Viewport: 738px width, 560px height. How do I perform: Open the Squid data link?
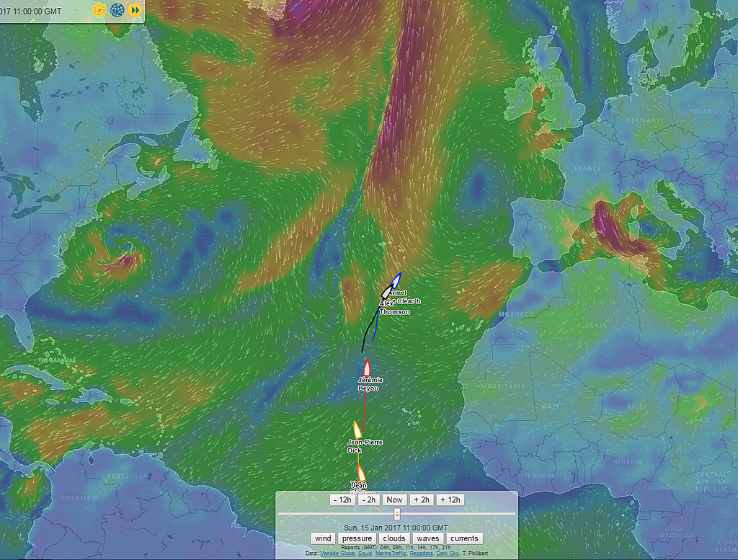(365, 554)
